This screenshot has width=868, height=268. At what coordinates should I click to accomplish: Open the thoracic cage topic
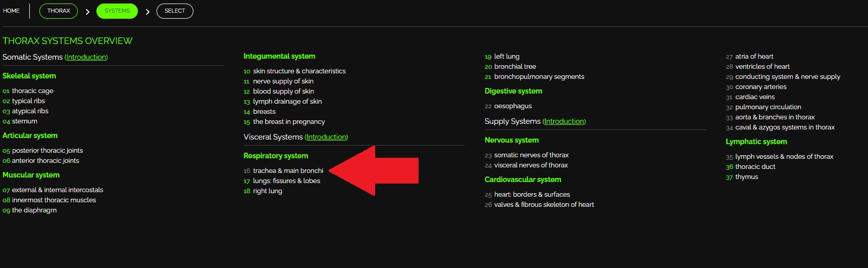(x=32, y=91)
